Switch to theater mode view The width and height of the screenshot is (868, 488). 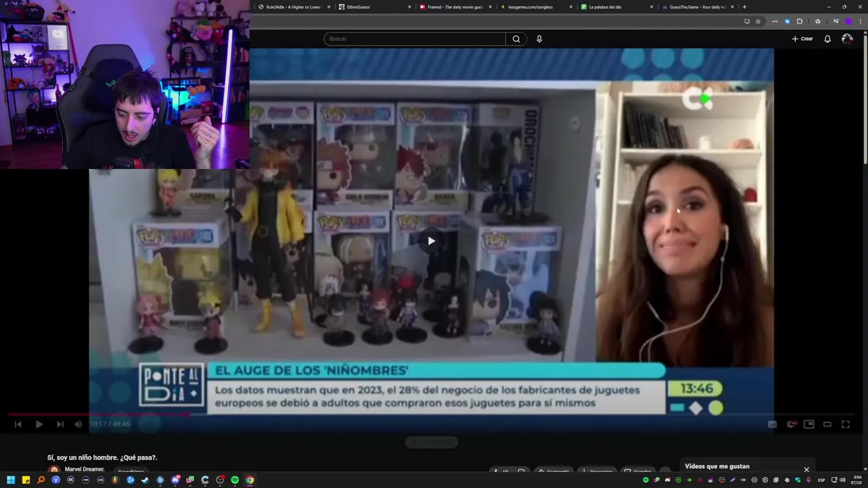[x=827, y=424]
